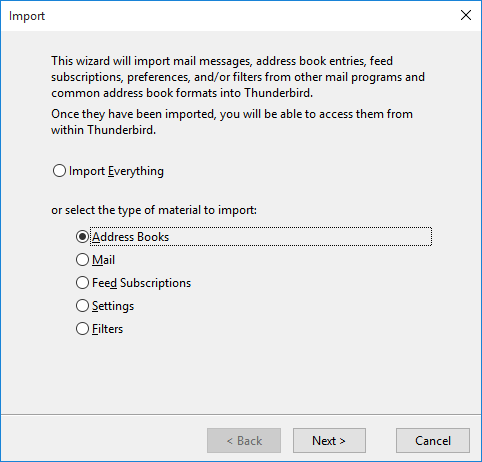Click the Next > button
Image resolution: width=482 pixels, height=462 pixels.
coord(329,441)
